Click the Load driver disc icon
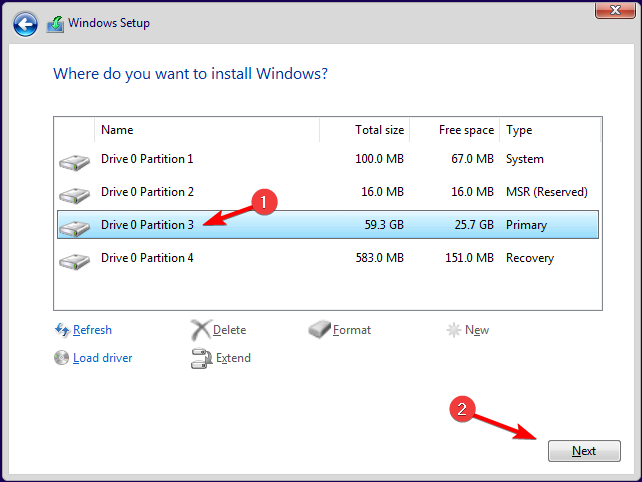The height and width of the screenshot is (482, 642). click(x=62, y=358)
